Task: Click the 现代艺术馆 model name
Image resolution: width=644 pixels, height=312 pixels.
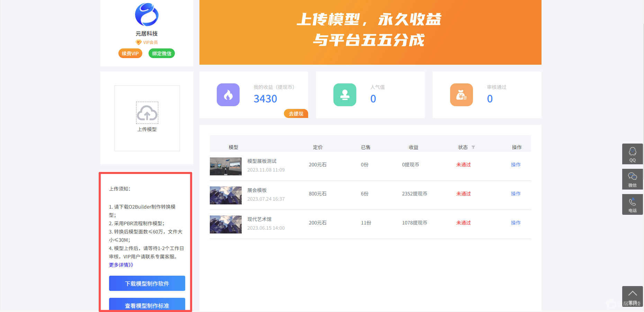Action: [x=259, y=219]
